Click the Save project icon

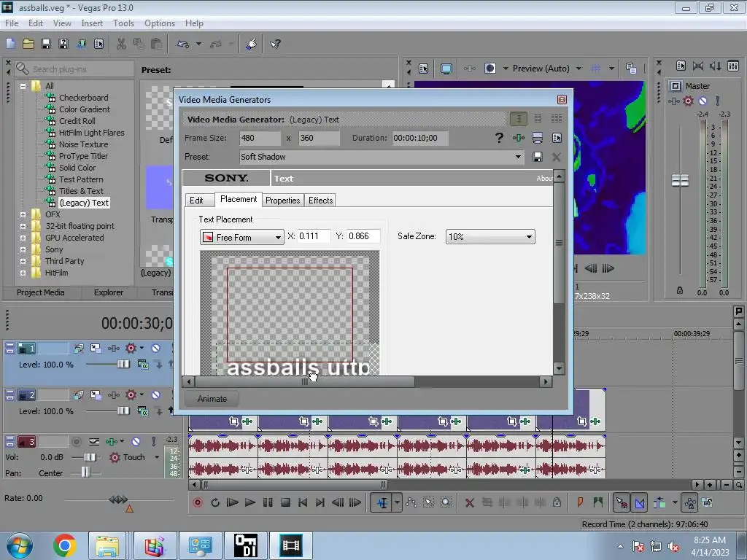(46, 44)
